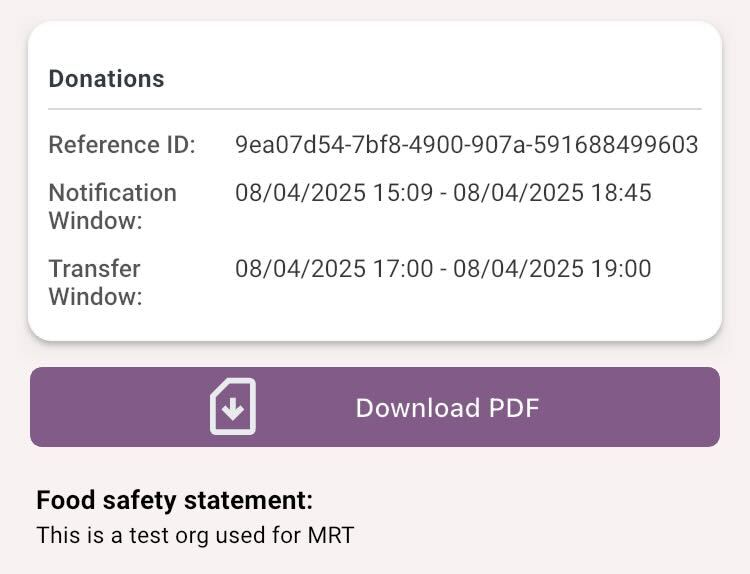750x574 pixels.
Task: Click the Download PDF button label
Action: click(447, 408)
